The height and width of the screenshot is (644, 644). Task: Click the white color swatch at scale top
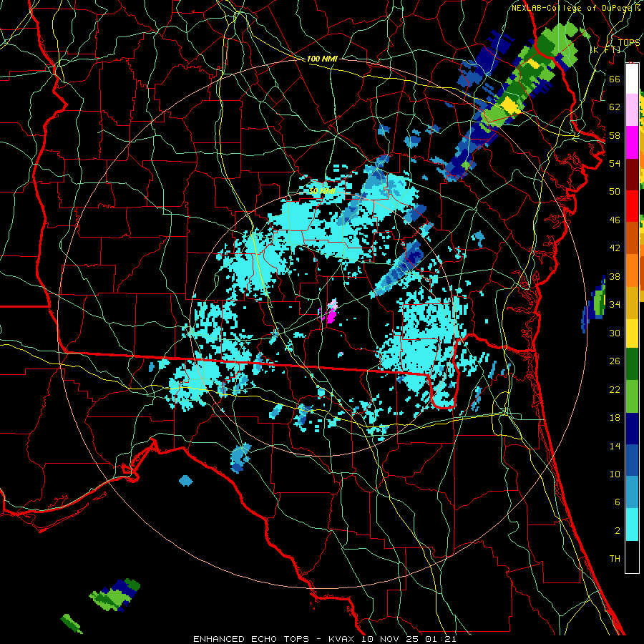click(632, 79)
